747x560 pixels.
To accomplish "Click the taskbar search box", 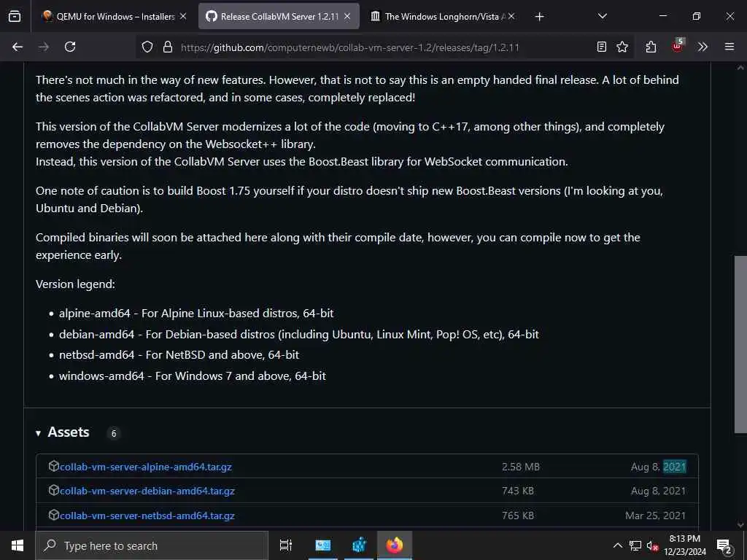I will pyautogui.click(x=152, y=545).
